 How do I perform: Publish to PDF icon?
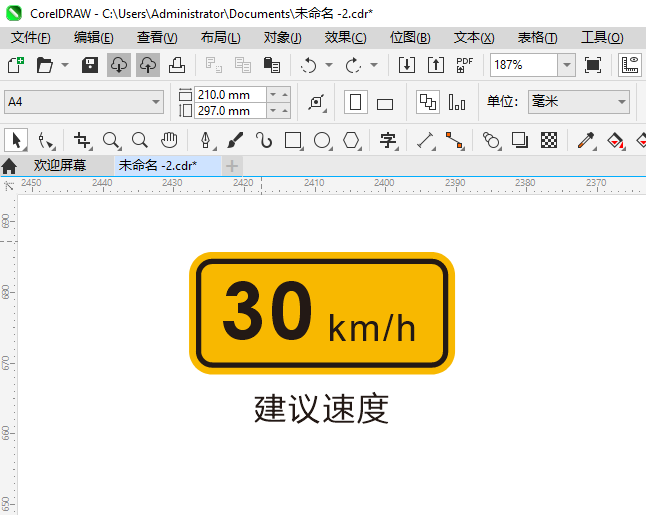(x=465, y=65)
